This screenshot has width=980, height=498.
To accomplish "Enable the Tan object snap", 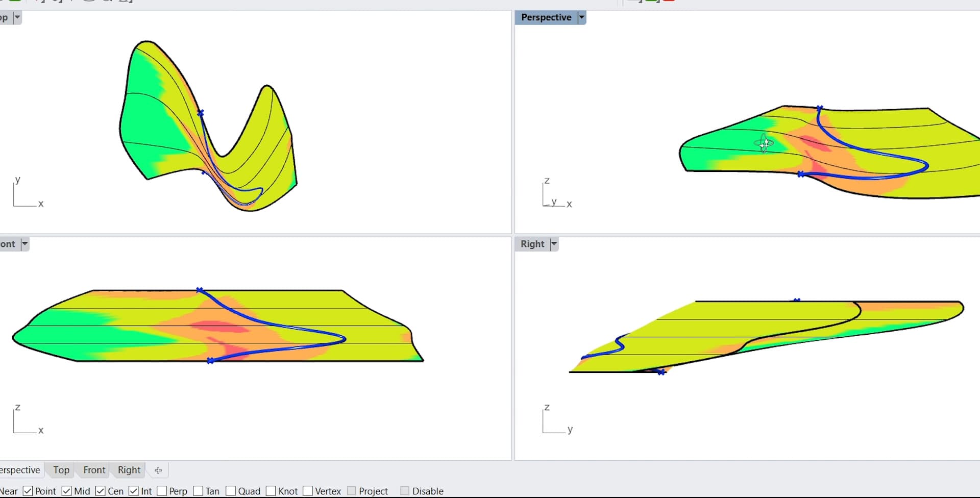I will (198, 491).
